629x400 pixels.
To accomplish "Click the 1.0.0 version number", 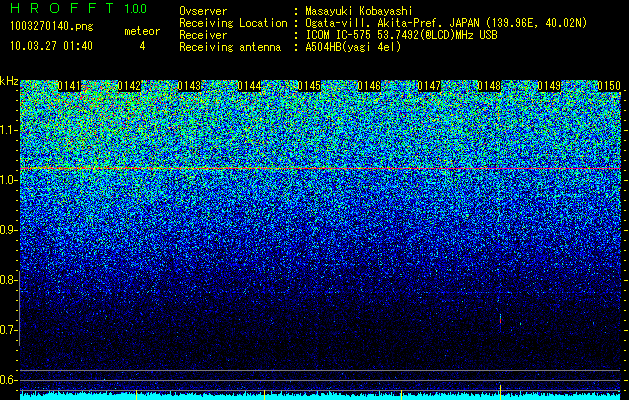I will [135, 8].
